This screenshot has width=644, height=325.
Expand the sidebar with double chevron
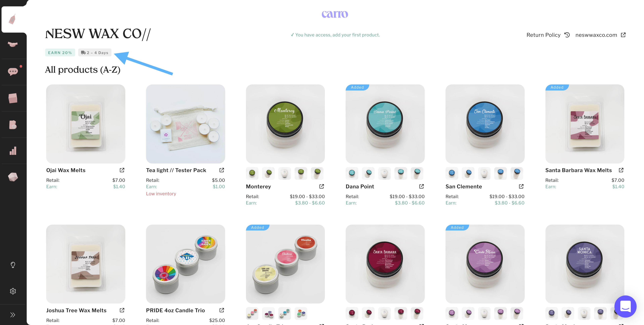tap(13, 315)
